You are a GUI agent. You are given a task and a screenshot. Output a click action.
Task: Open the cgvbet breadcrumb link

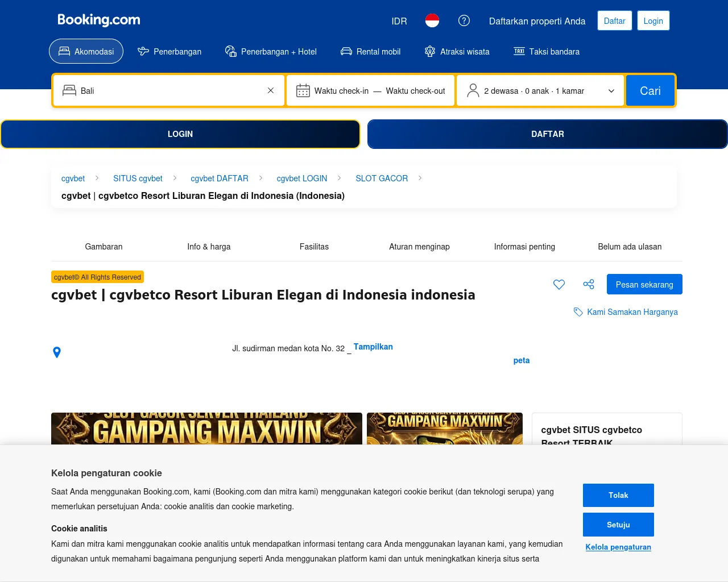73,178
